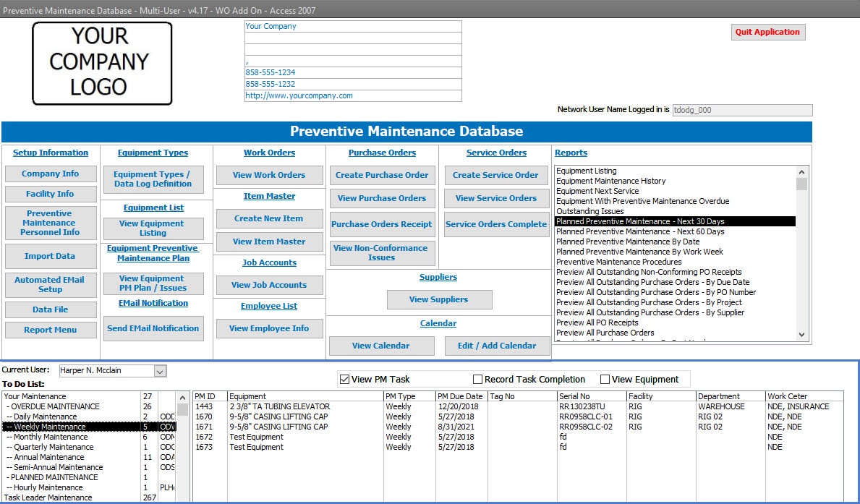Screen dimensions: 860x504
Task: Click the PM Due Date column header
Action: pos(460,396)
